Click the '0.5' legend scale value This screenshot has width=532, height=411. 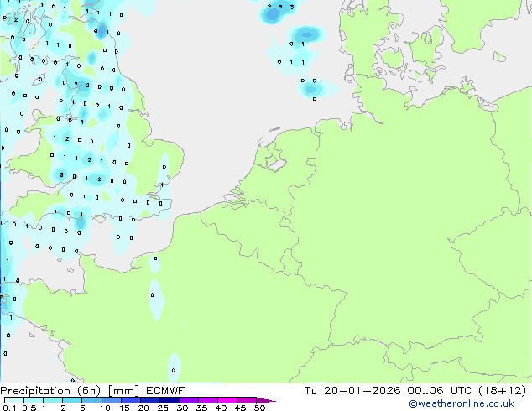click(29, 408)
